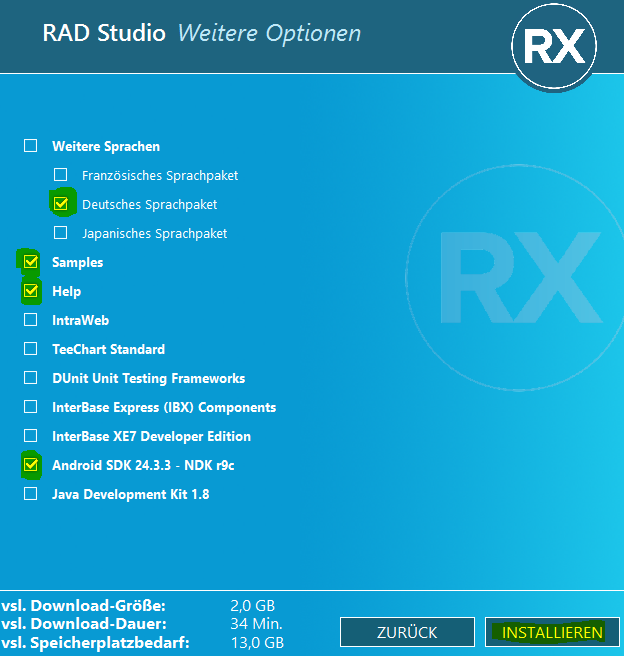Click the 'IntraWeb' label text
The image size is (624, 656).
80,320
